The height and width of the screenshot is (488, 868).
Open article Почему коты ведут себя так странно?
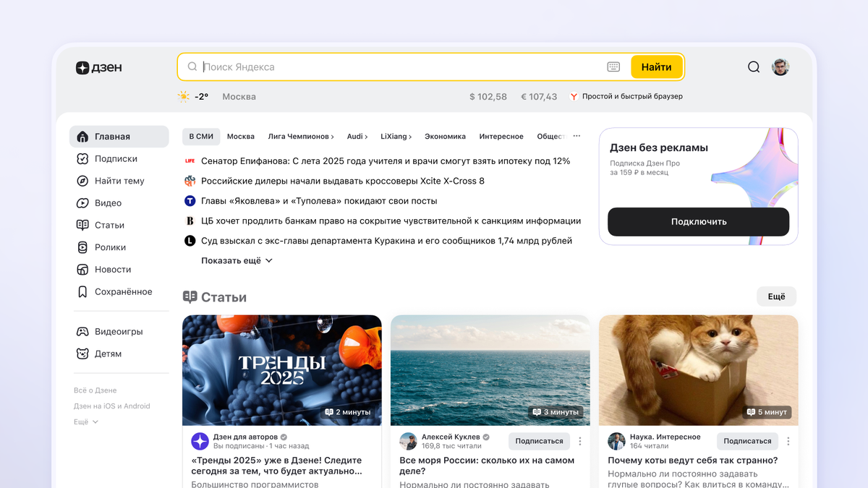[x=693, y=461]
